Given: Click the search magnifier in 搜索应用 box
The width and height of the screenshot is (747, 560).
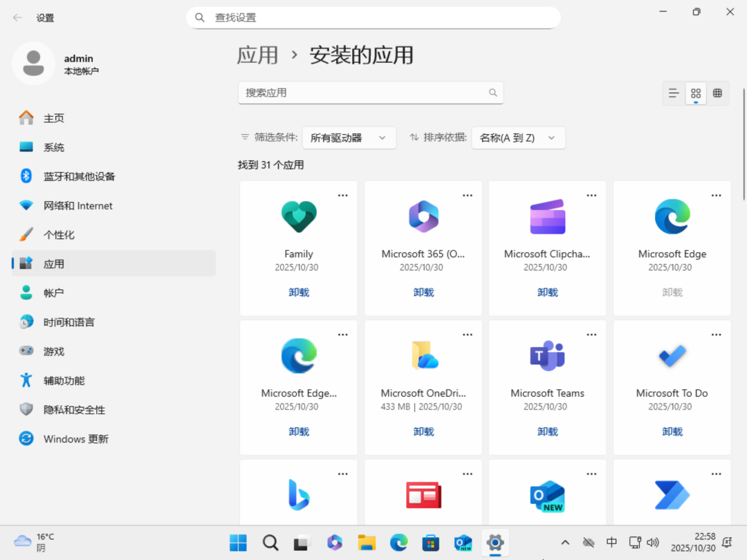Looking at the screenshot, I should [492, 93].
